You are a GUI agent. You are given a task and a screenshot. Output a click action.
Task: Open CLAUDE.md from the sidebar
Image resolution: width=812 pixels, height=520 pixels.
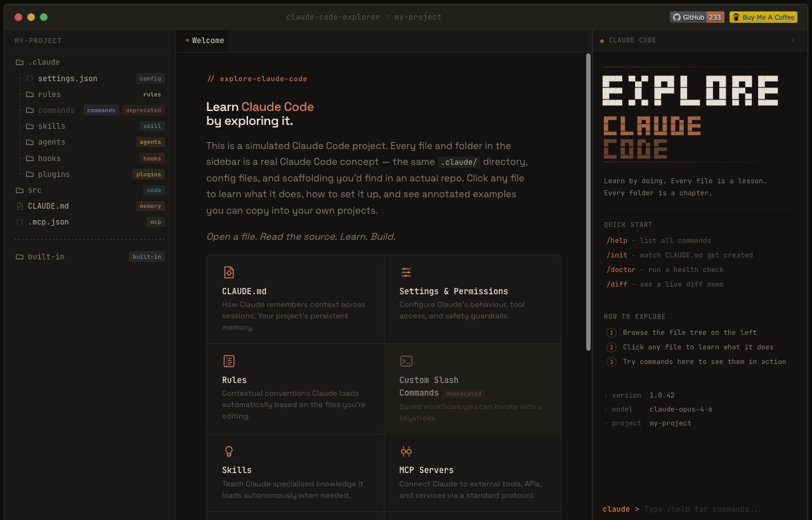point(89,206)
